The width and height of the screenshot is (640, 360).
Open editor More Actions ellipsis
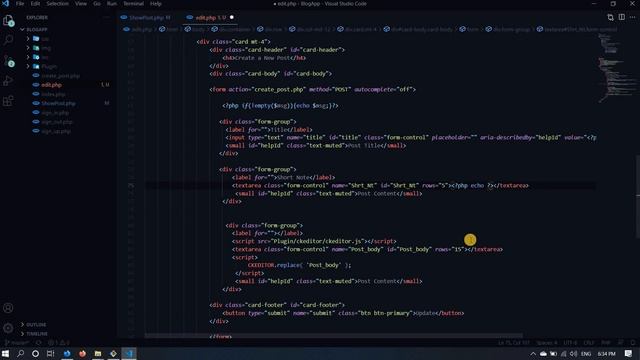tap(632, 17)
